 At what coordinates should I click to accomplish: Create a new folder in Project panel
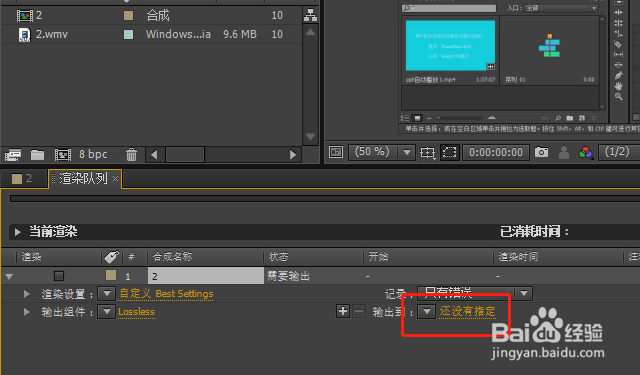[37, 155]
